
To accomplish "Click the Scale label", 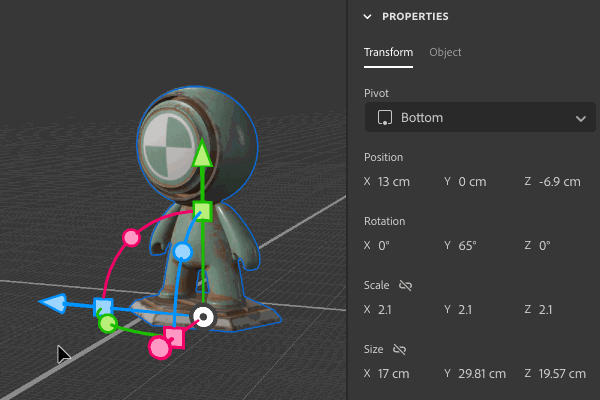I will tap(377, 285).
